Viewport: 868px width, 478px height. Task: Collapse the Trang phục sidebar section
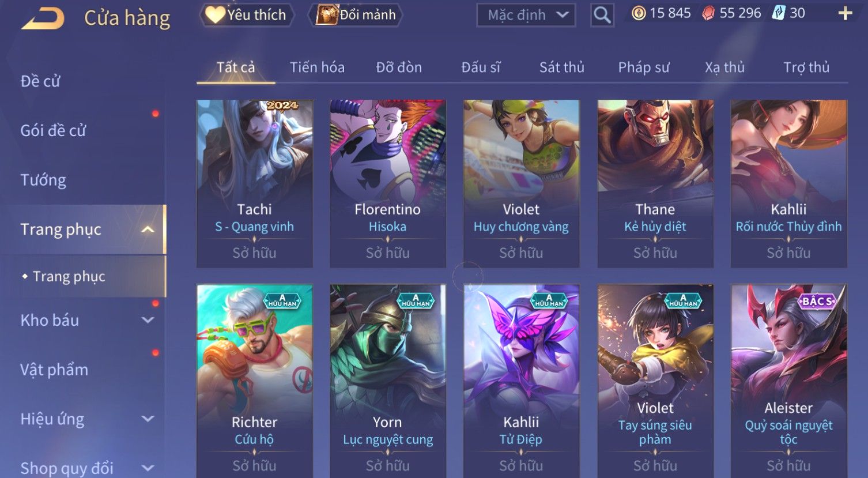click(148, 229)
